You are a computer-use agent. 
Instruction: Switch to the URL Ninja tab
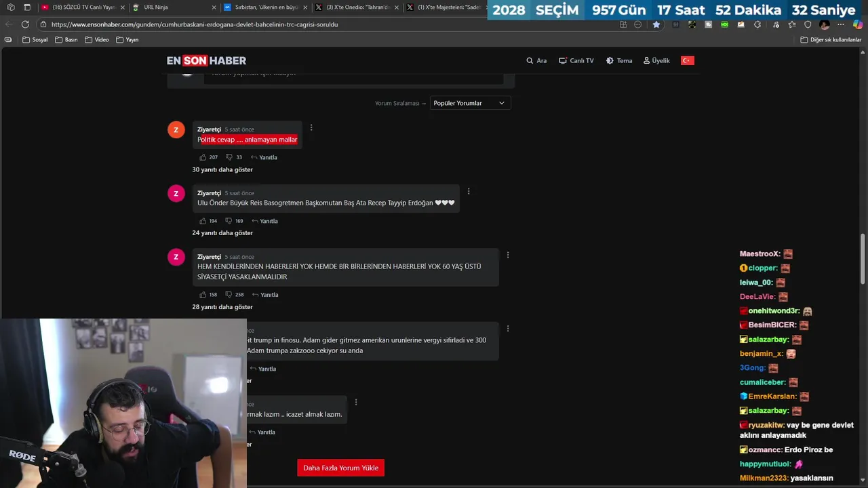click(173, 7)
